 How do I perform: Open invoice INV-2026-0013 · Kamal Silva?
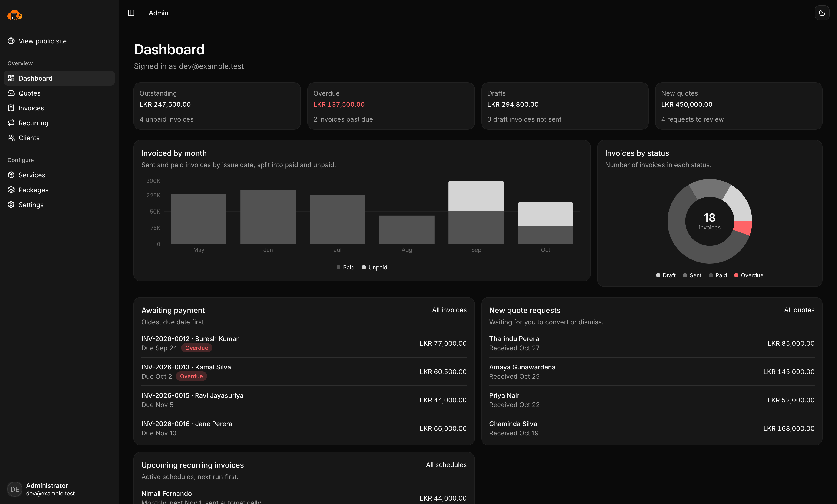point(304,371)
